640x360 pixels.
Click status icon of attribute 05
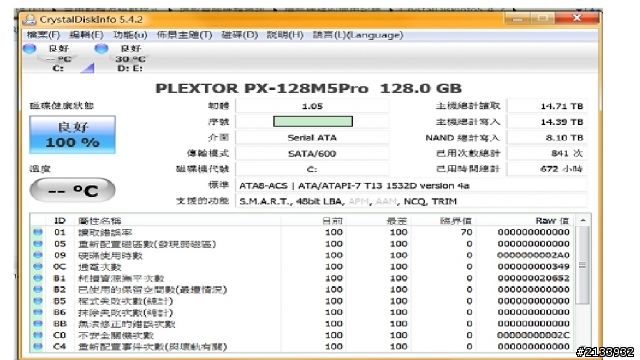click(x=38, y=244)
